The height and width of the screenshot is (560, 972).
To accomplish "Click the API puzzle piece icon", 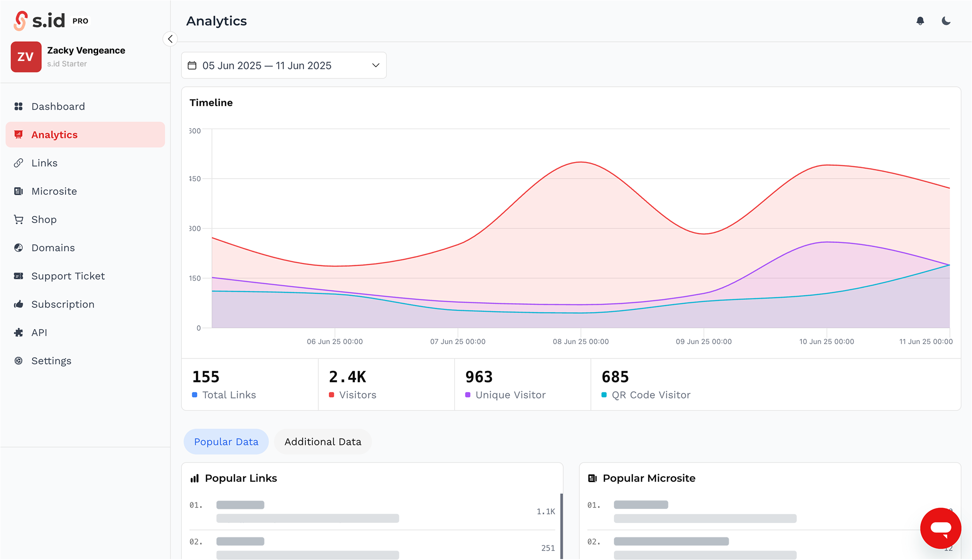I will pyautogui.click(x=19, y=333).
